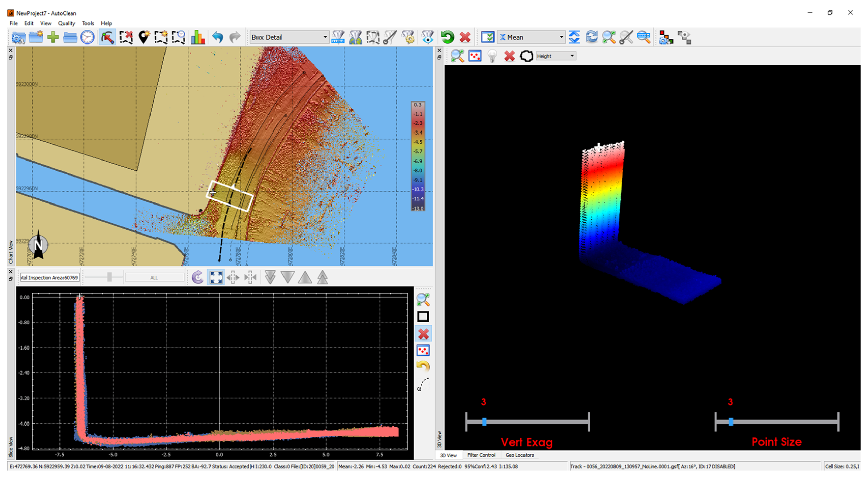Screen dimensions: 868x480
Task: Click the green plus add icon
Action: [53, 37]
